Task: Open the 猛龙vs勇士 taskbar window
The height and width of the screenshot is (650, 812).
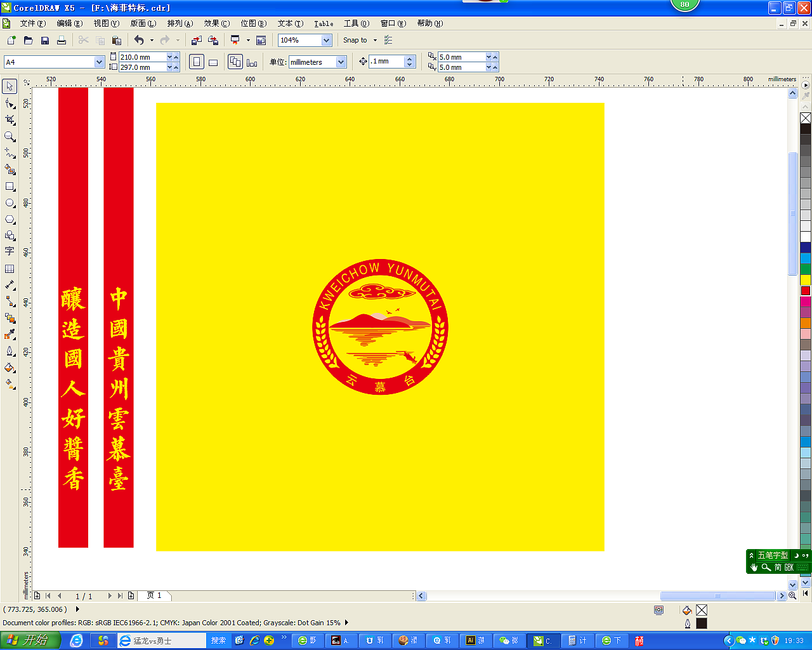Action: point(162,640)
